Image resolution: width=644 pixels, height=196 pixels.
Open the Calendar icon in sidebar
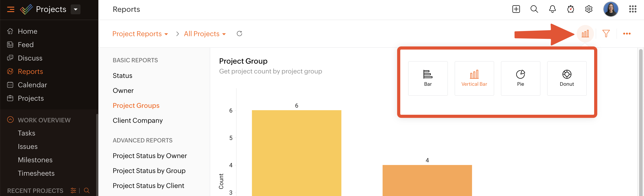10,85
